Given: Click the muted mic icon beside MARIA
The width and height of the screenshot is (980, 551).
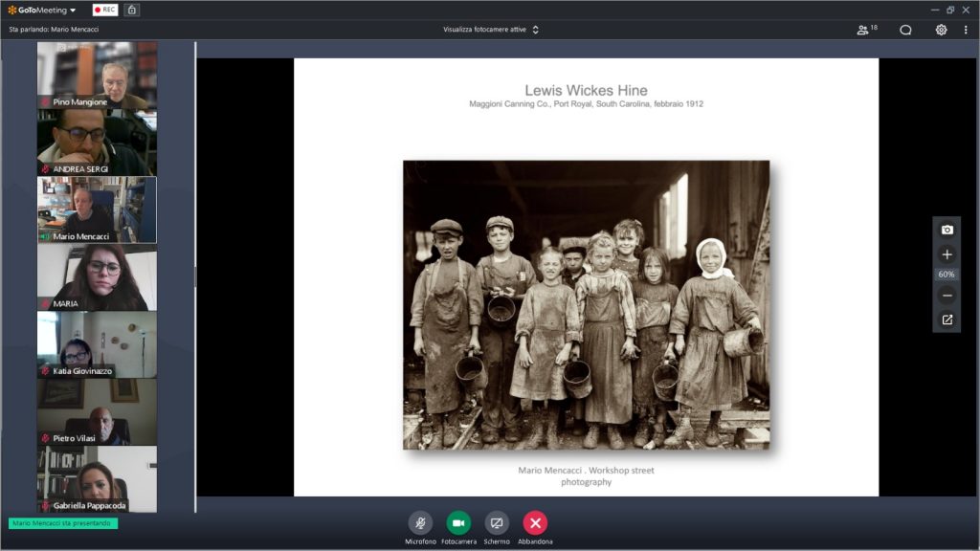Looking at the screenshot, I should pyautogui.click(x=45, y=303).
